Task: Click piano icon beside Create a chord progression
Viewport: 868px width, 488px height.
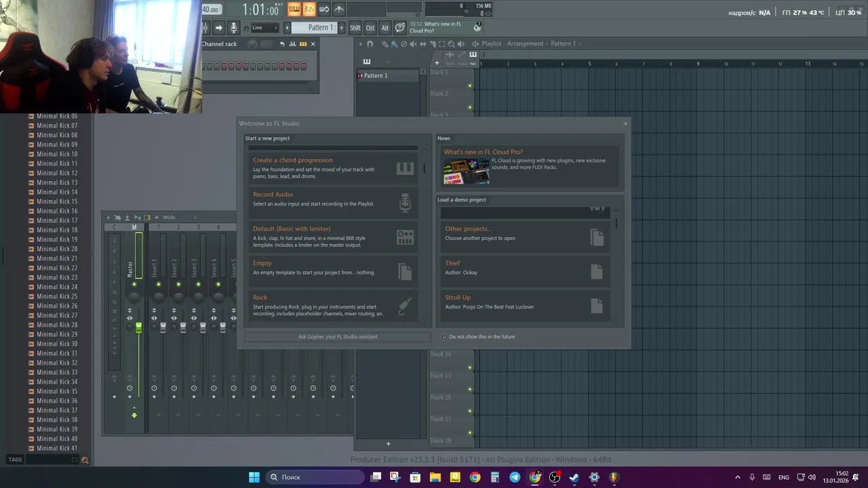Action: click(x=405, y=169)
